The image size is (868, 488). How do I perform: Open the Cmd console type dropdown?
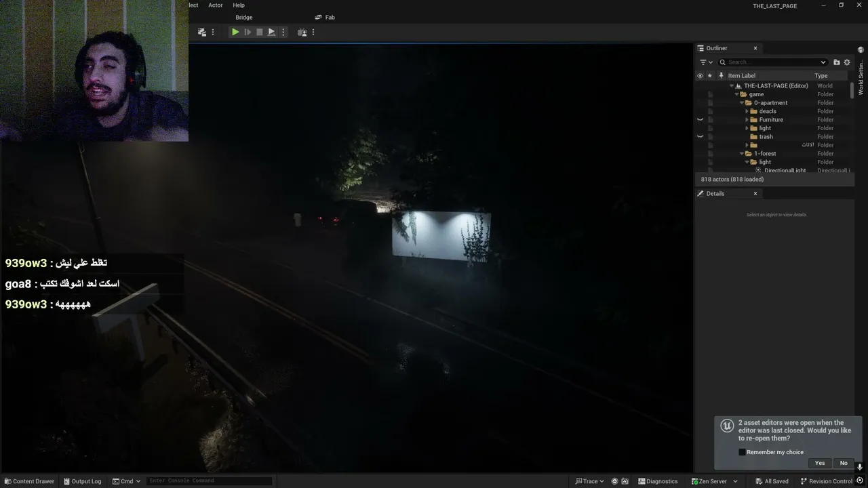127,481
